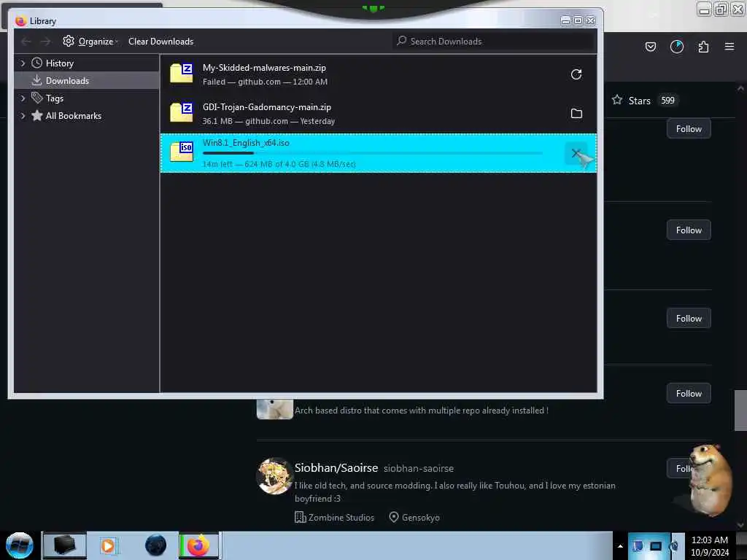
Task: Click the Windows Start orb
Action: [x=20, y=545]
